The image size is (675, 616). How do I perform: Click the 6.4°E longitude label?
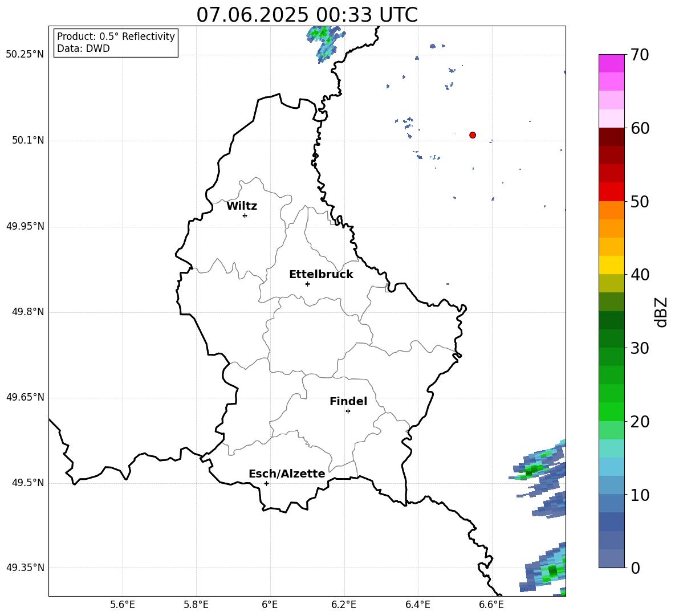point(417,605)
